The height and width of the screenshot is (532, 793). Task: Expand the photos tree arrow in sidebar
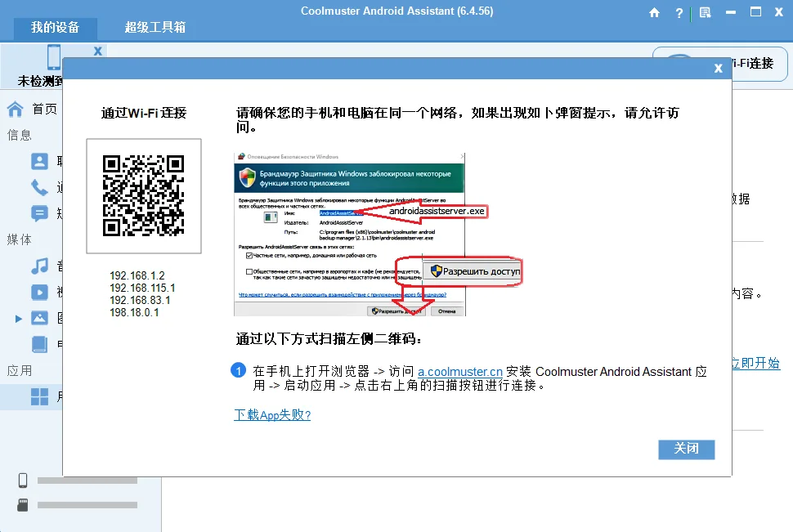[18, 319]
